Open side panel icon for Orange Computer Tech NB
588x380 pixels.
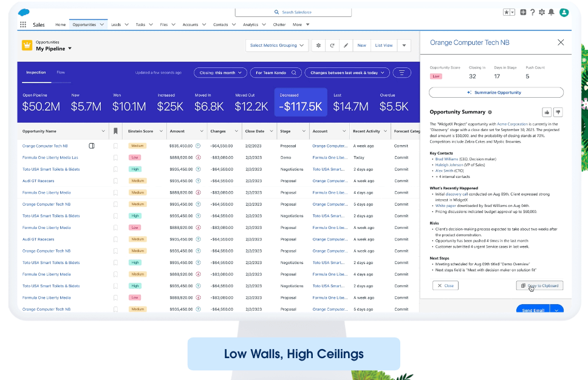(92, 146)
